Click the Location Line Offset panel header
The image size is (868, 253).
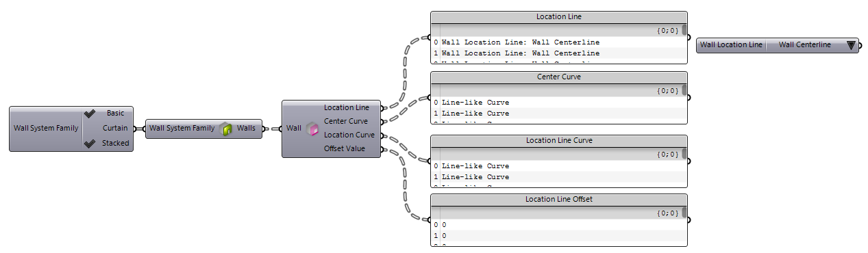tap(558, 199)
